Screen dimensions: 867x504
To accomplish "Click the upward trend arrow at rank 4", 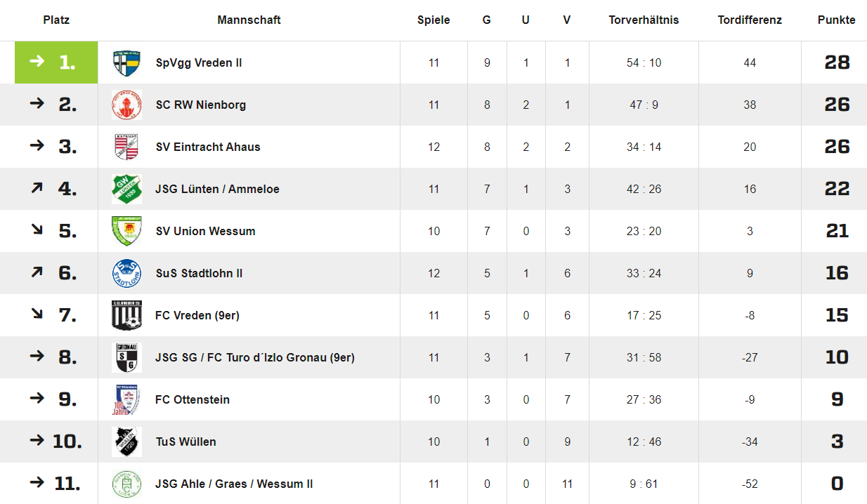I will coord(37,189).
